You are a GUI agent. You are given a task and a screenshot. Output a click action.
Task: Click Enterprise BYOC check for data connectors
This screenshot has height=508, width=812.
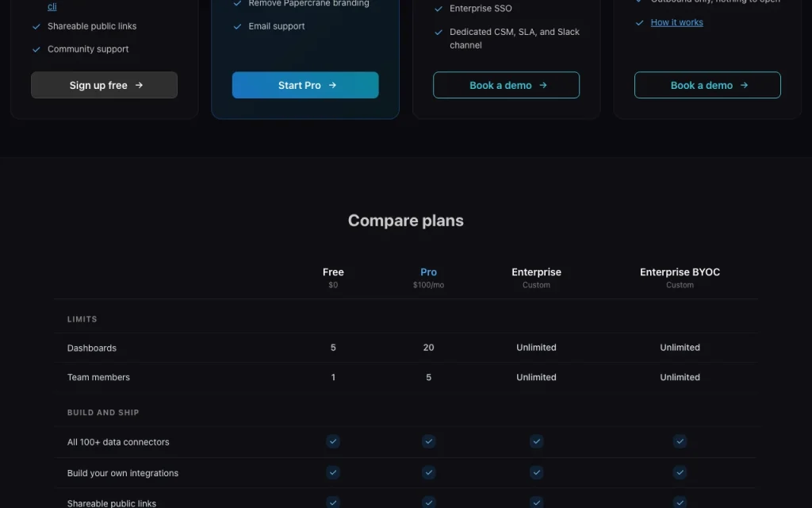pos(680,441)
